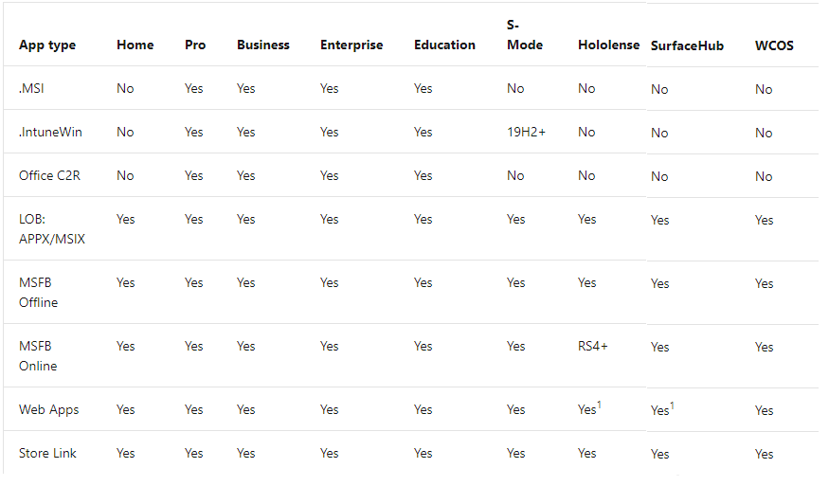This screenshot has width=829, height=504.
Task: Click the 19H2+ cell for .IntuneWin
Action: click(526, 132)
